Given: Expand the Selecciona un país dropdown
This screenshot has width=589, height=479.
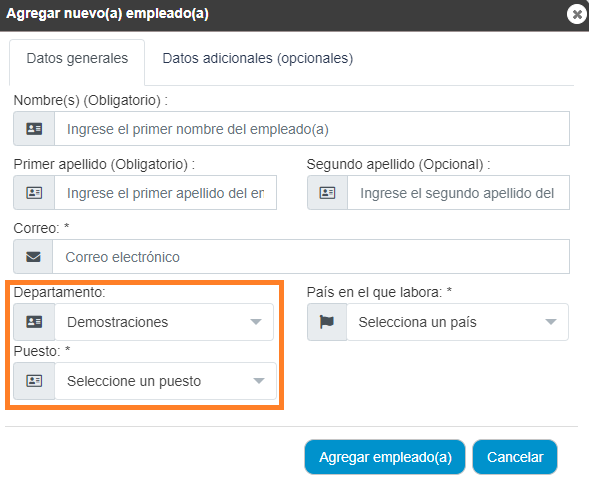Looking at the screenshot, I should (458, 322).
